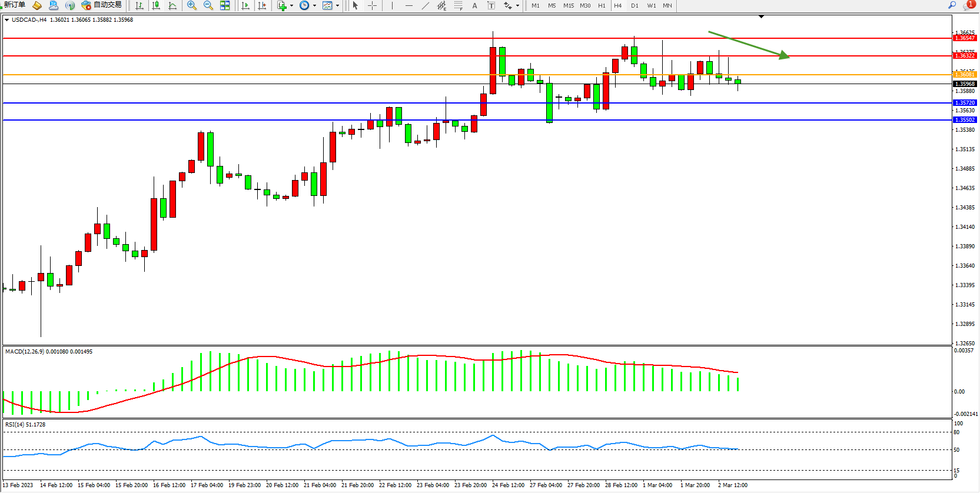
Task: Open the search magnifier at top right
Action: click(952, 5)
